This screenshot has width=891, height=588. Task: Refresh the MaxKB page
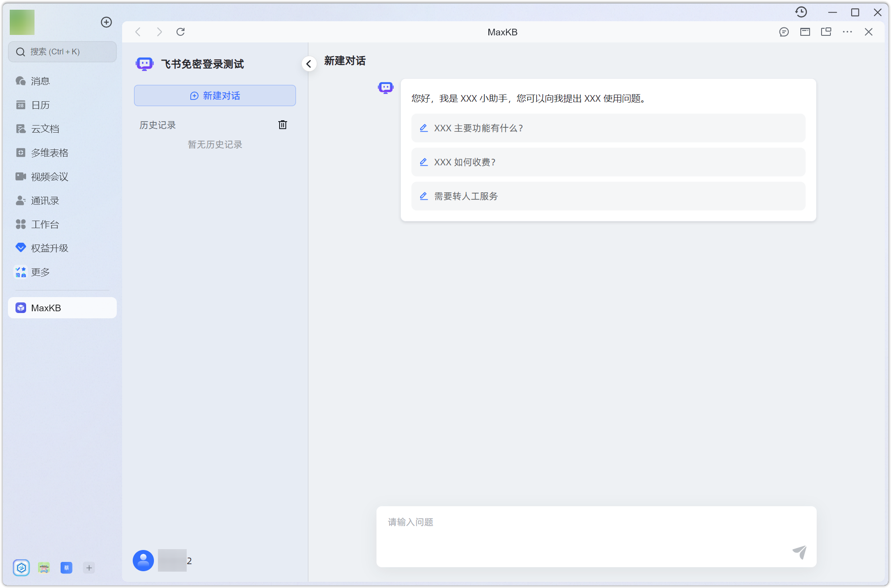pos(181,32)
